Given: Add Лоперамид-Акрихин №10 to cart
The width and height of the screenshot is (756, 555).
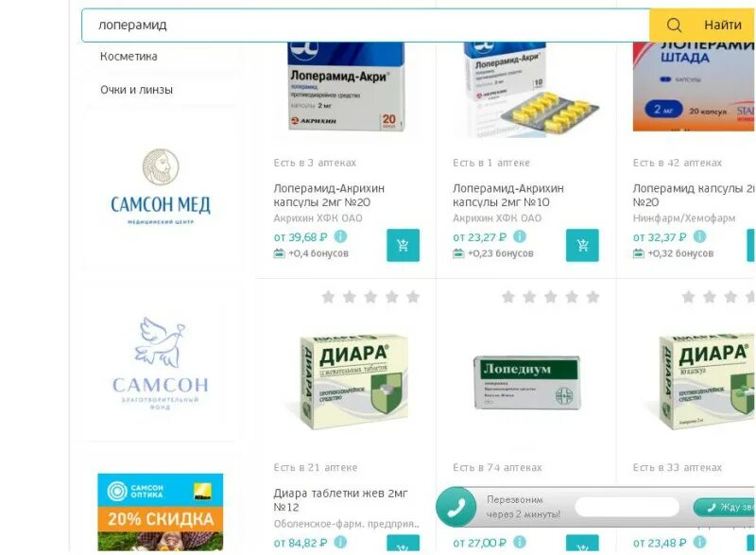Looking at the screenshot, I should [x=582, y=245].
